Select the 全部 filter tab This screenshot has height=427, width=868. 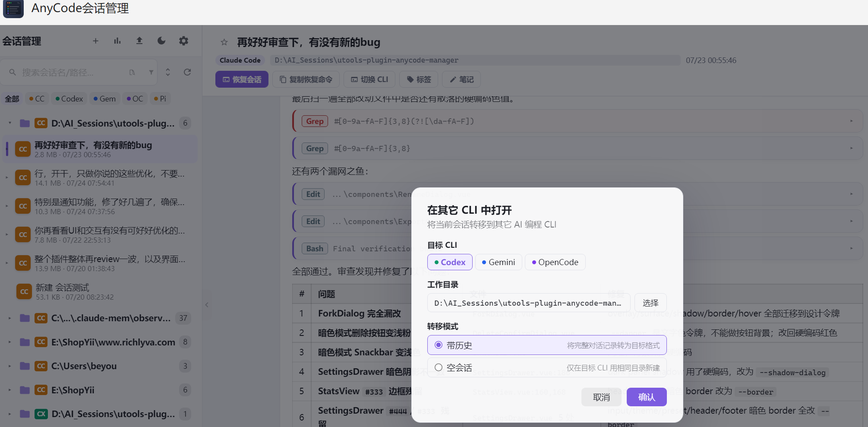pyautogui.click(x=12, y=99)
